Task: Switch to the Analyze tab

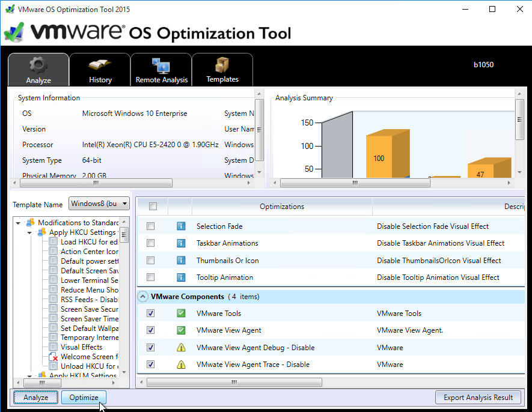Action: 38,70
